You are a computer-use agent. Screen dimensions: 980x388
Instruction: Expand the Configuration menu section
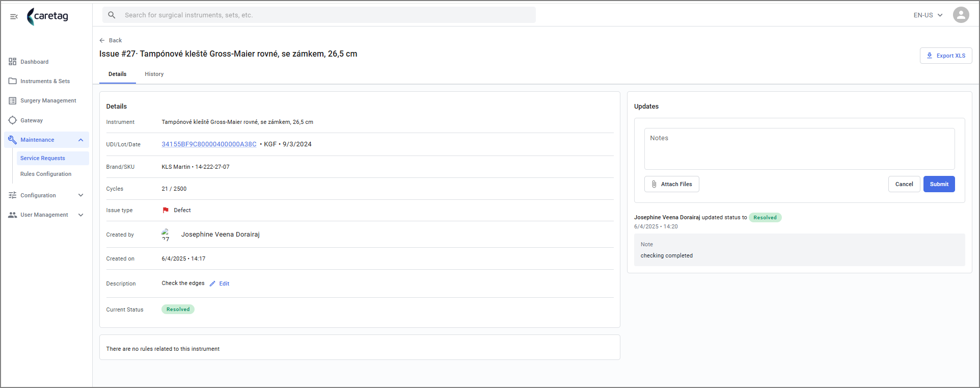(80, 195)
